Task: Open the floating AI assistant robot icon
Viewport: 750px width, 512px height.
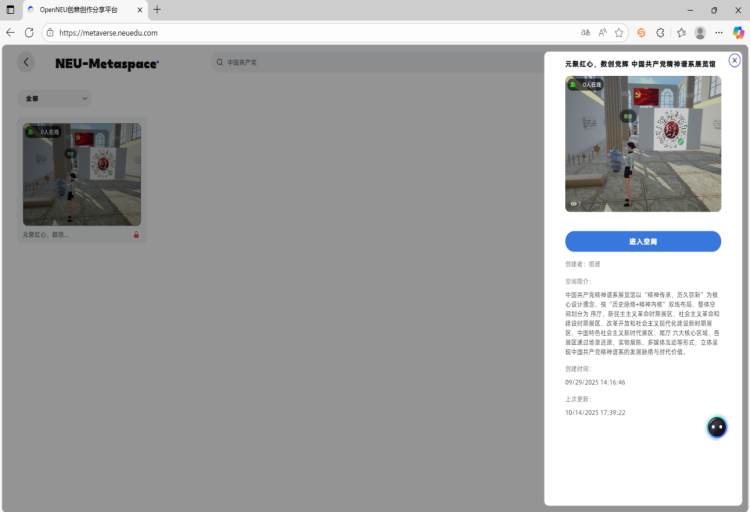Action: pos(716,427)
